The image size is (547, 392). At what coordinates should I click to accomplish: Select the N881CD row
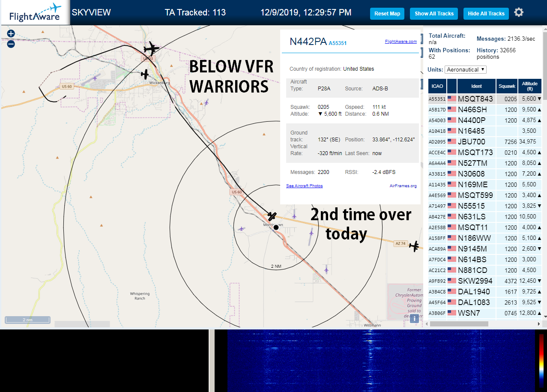pyautogui.click(x=485, y=270)
